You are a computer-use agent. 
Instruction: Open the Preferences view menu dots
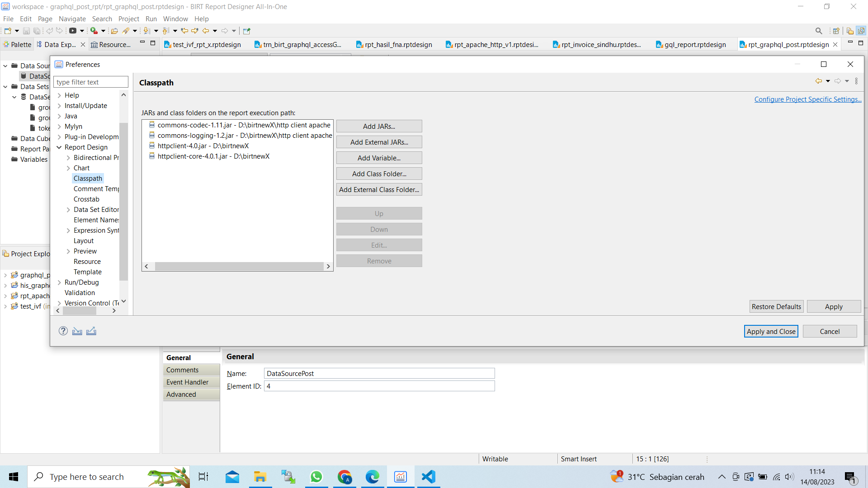[x=856, y=81]
